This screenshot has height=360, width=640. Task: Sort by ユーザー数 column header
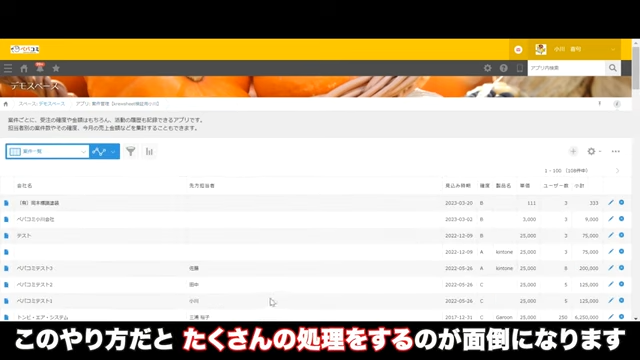pos(556,186)
